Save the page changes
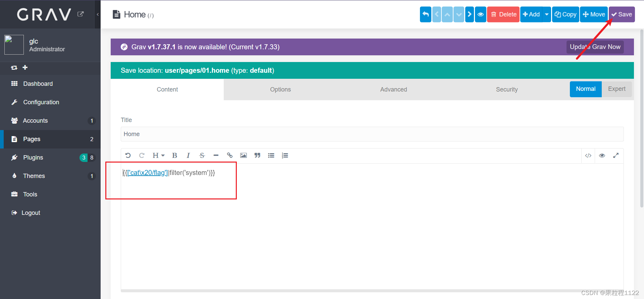Screen dimensions: 644x299 coord(622,14)
